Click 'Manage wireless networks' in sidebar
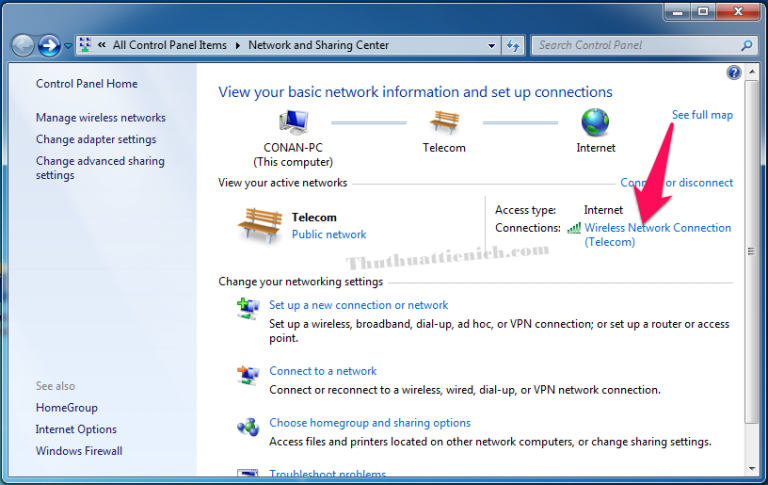Screen dimensions: 768x485 pyautogui.click(x=101, y=118)
